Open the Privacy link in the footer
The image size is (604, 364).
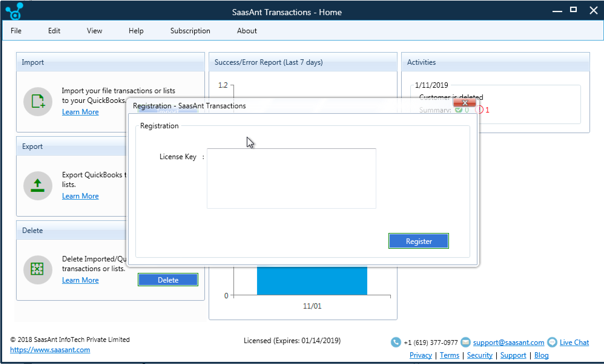(421, 355)
